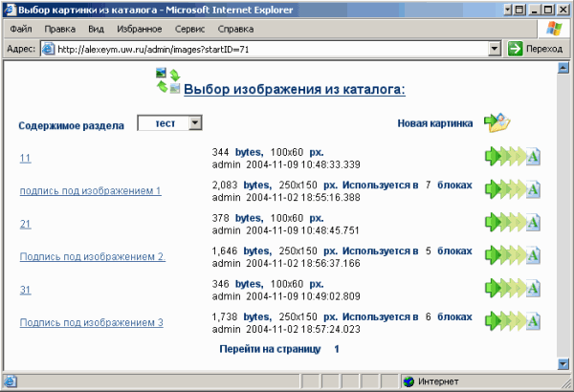Open the Избранное menu
The image size is (574, 392).
[x=133, y=29]
